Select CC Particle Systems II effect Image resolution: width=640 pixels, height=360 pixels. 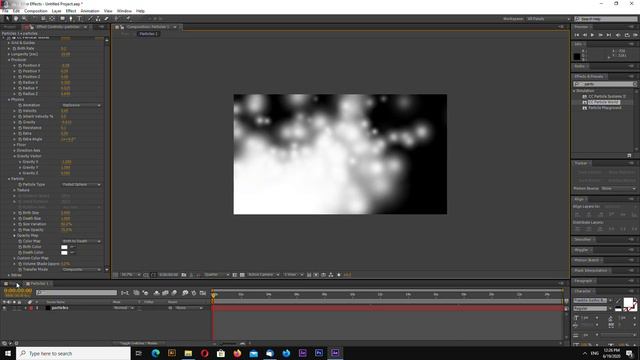tap(607, 96)
